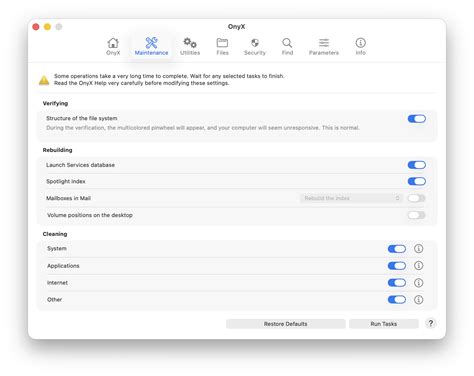The height and width of the screenshot is (376, 474).
Task: Click the info icon for System cleaning
Action: (419, 249)
